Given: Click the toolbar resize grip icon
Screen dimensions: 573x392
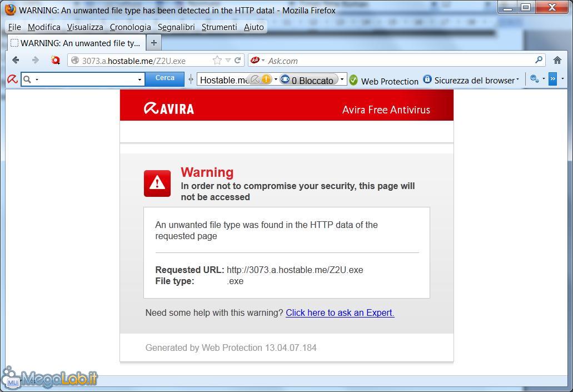Looking at the screenshot, I should 191,79.
